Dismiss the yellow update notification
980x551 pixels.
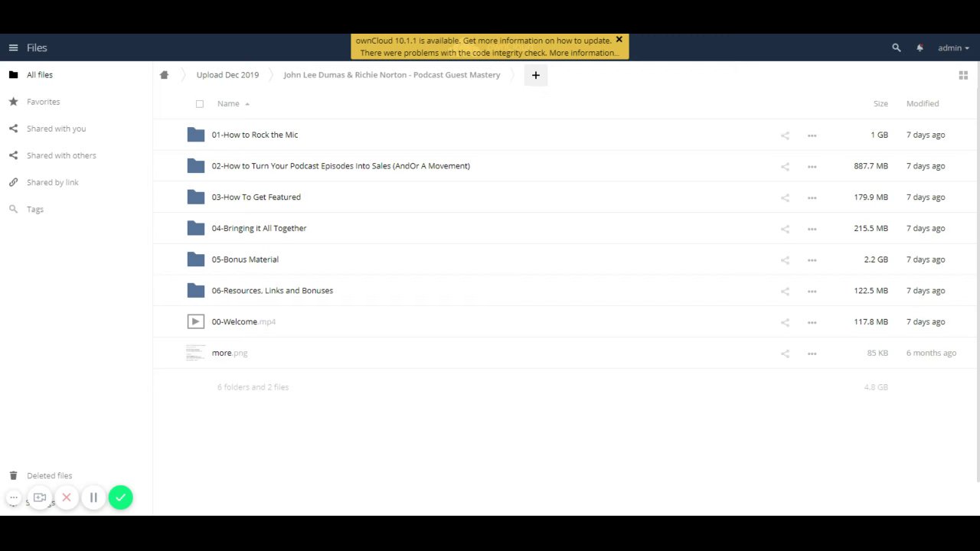tap(619, 39)
